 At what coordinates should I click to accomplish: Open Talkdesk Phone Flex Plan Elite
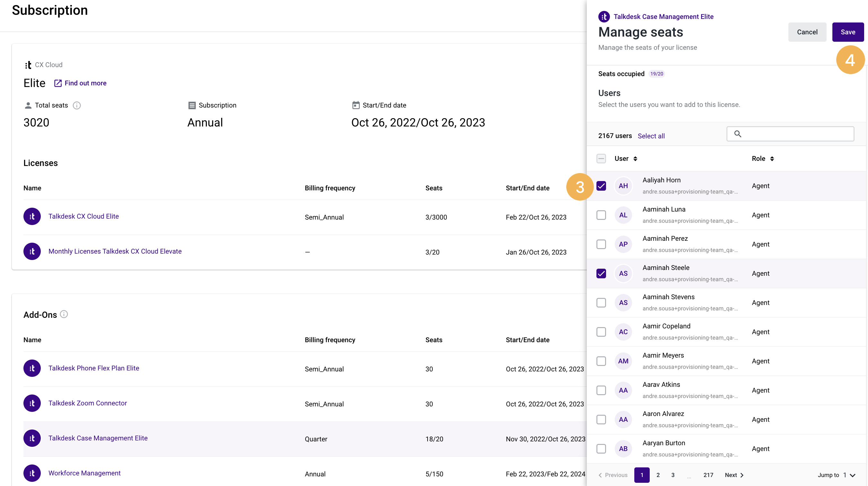coord(94,369)
